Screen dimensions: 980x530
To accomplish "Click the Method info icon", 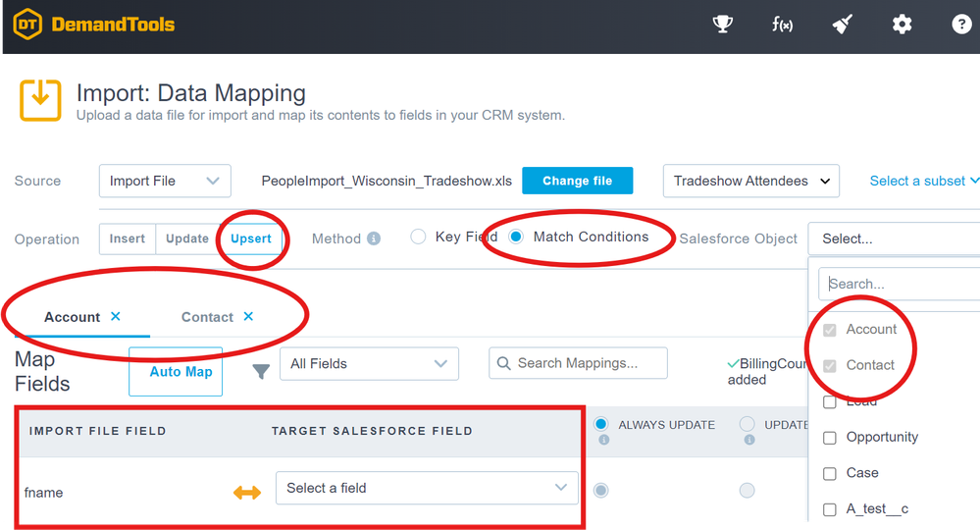I will pyautogui.click(x=374, y=238).
